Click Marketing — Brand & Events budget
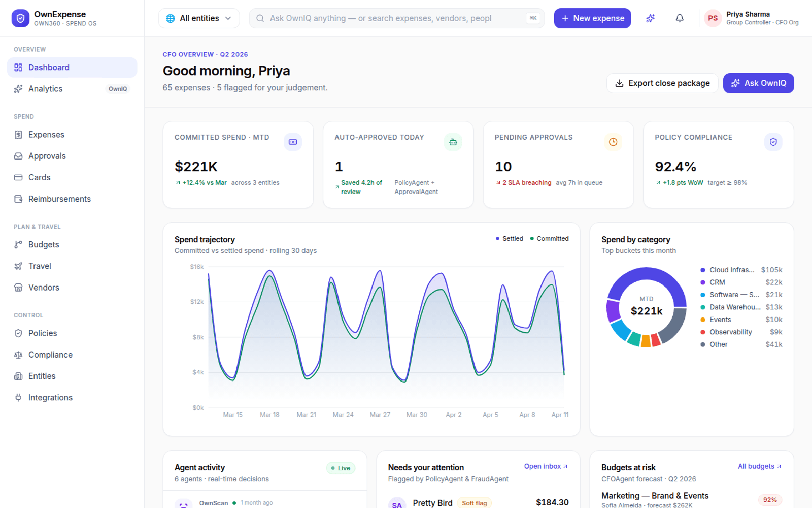812x508 pixels. (x=655, y=496)
